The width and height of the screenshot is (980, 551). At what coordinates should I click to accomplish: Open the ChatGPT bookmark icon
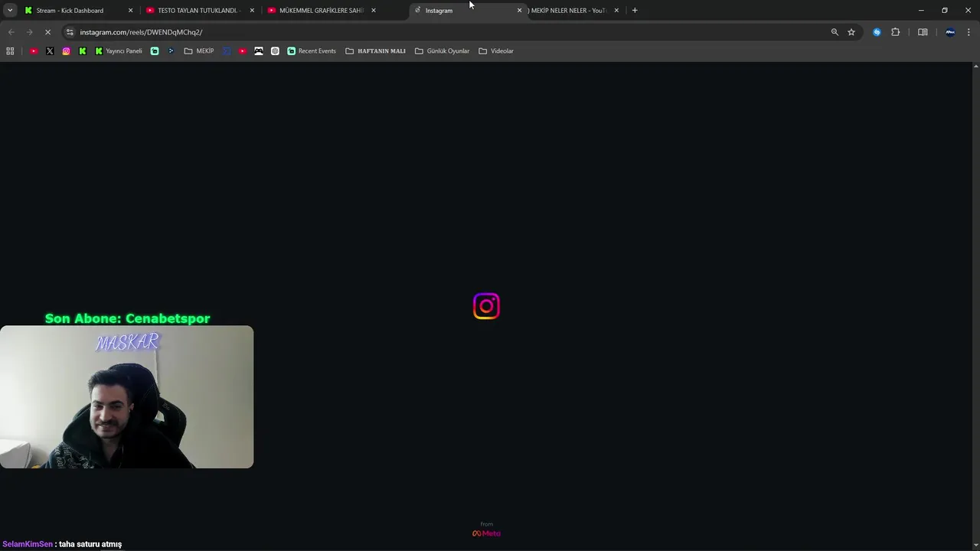pos(275,51)
